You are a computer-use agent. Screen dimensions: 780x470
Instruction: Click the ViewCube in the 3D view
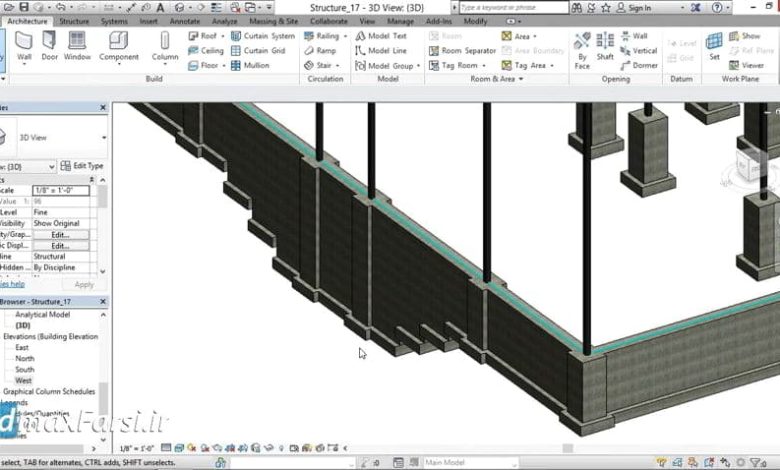click(x=749, y=168)
